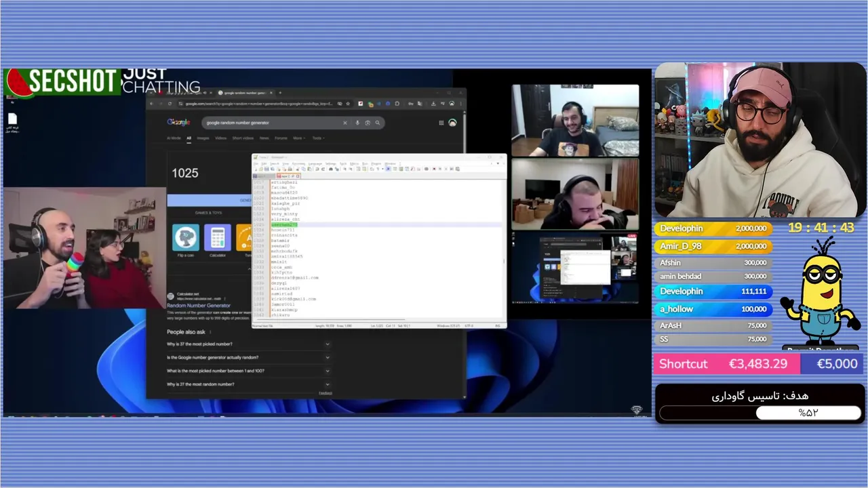Click the Chrome reload page icon
The height and width of the screenshot is (488, 868).
coord(170,104)
